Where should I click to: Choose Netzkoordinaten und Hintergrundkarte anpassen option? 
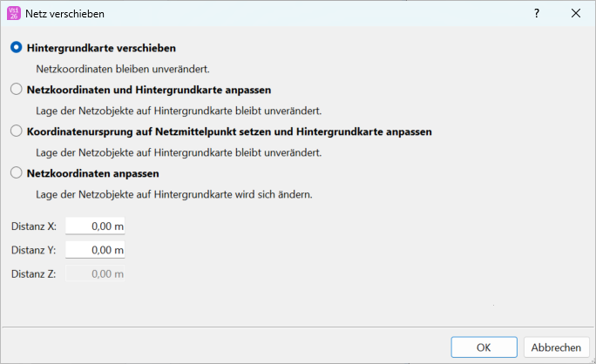tap(16, 90)
